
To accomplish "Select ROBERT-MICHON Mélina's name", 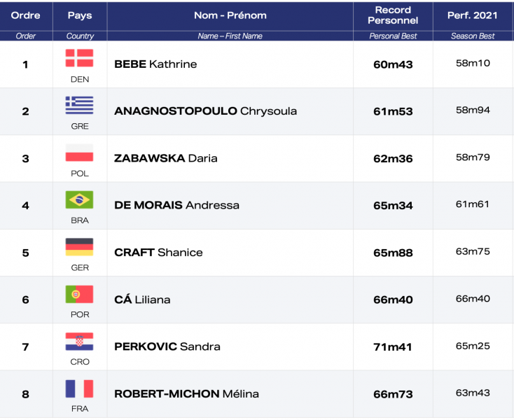I will [186, 394].
